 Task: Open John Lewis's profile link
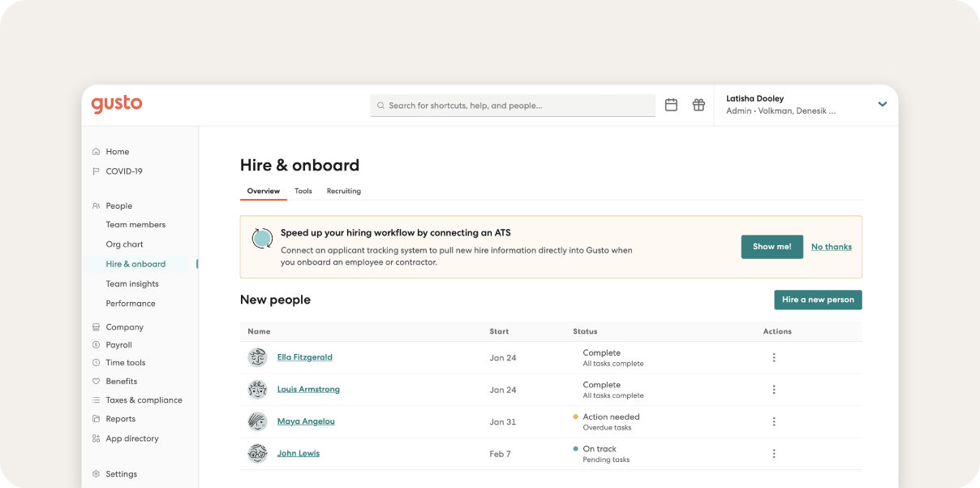pos(299,454)
